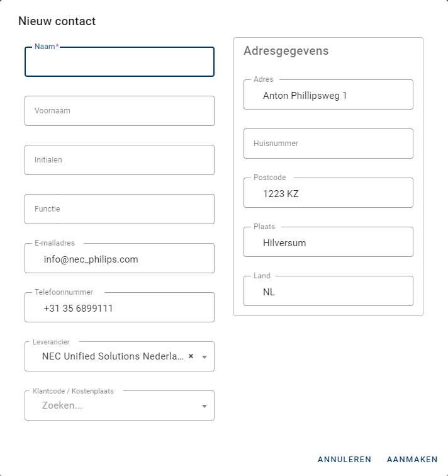This screenshot has width=448, height=476.
Task: Focus the Huisnummer input field
Action: (328, 144)
